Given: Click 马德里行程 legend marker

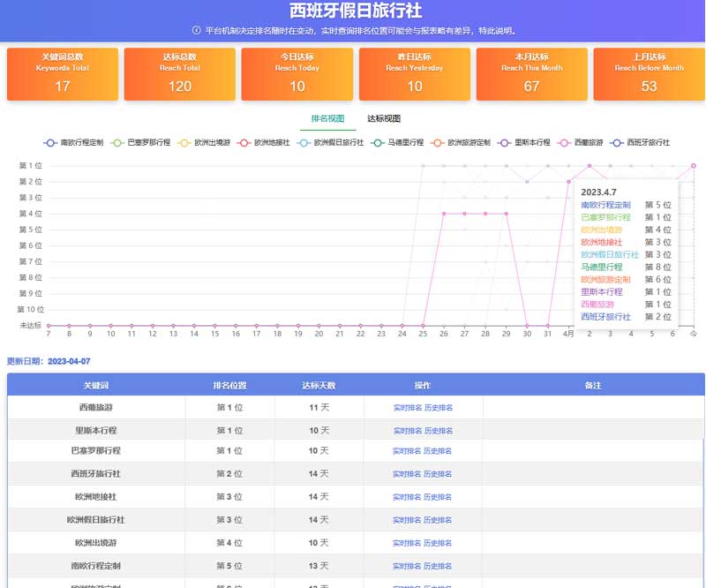Looking at the screenshot, I should point(378,142).
